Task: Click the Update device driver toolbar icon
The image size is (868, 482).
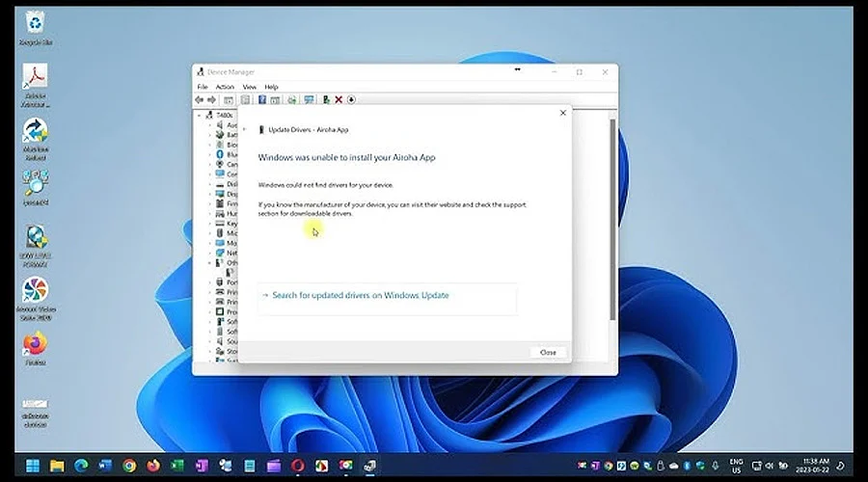Action: pyautogui.click(x=291, y=99)
